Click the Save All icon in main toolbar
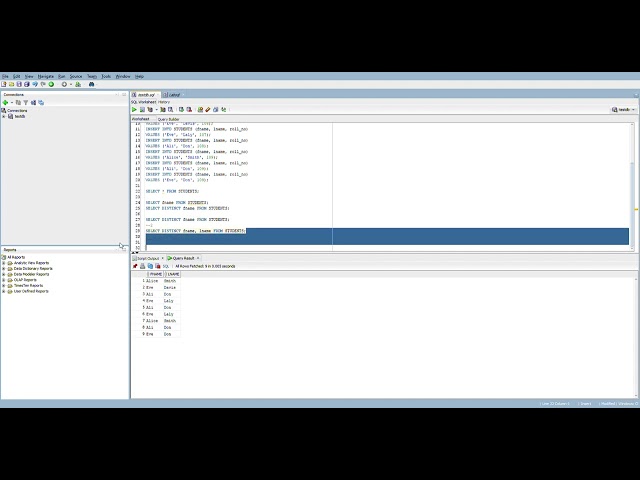The width and height of the screenshot is (640, 480). (27, 84)
